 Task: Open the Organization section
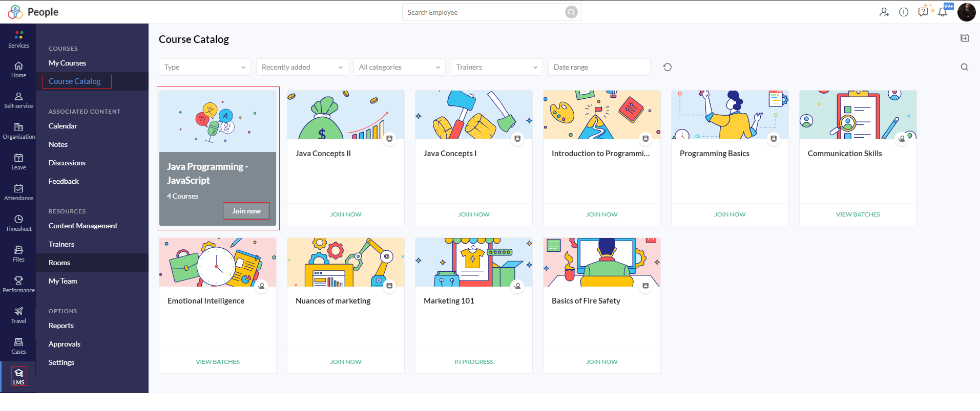pos(18,131)
